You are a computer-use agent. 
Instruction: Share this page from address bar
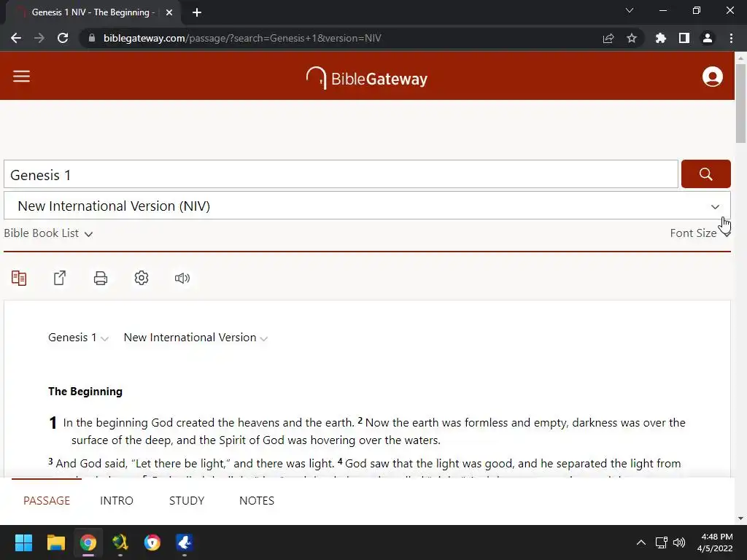tap(608, 38)
